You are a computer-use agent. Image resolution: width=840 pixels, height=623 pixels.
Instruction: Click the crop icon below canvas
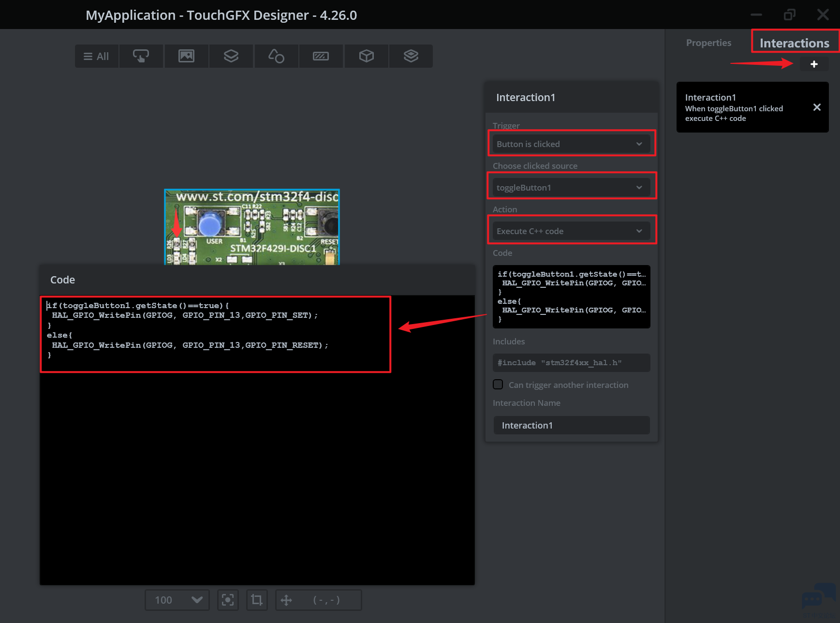click(x=257, y=600)
